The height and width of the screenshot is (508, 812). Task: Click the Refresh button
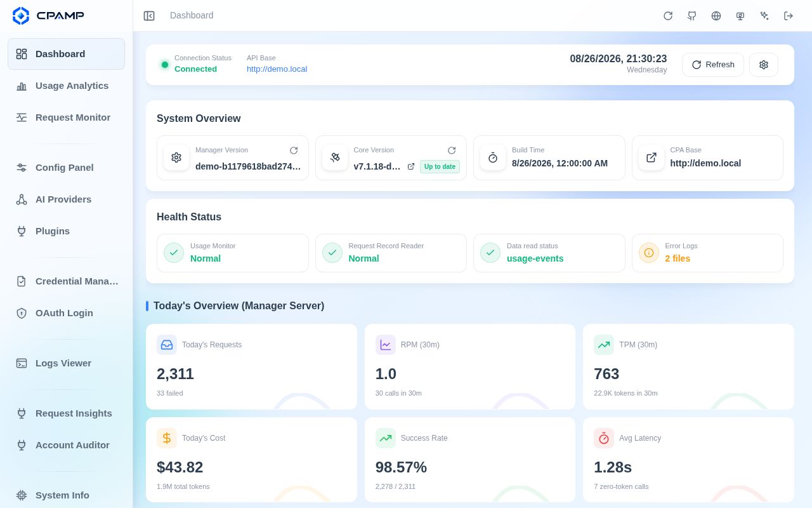713,65
